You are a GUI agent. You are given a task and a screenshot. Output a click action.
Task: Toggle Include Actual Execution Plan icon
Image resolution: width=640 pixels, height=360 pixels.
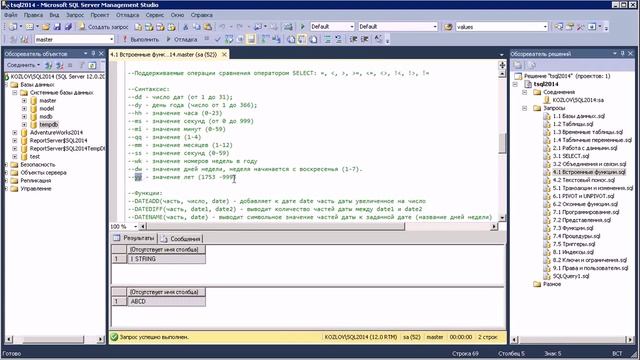[x=265, y=39]
